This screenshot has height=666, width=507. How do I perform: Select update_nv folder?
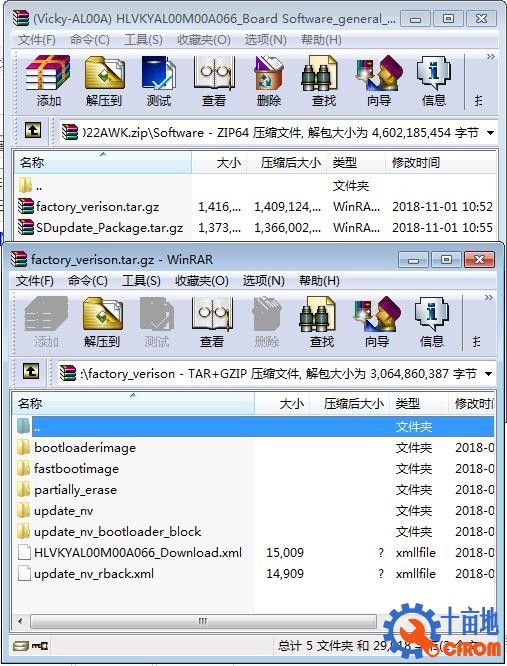click(254, 511)
